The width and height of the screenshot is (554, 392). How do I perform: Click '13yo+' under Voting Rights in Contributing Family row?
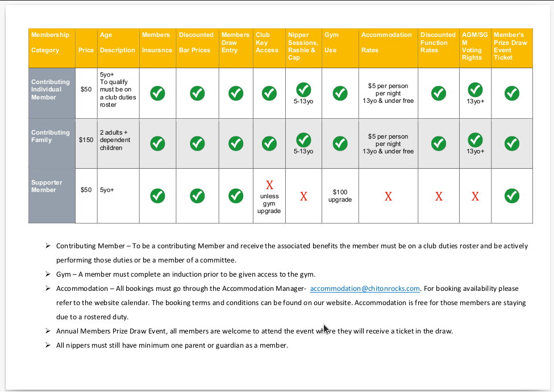tap(475, 152)
